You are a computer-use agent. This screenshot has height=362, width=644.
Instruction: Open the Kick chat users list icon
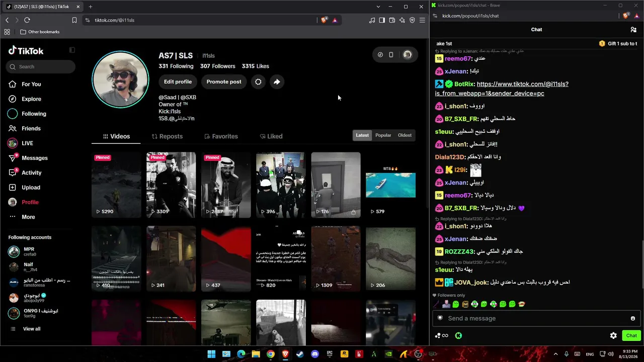point(633,30)
